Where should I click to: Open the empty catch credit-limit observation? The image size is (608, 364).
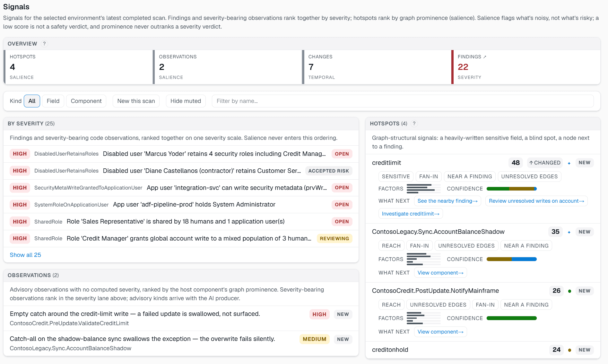click(x=181, y=318)
